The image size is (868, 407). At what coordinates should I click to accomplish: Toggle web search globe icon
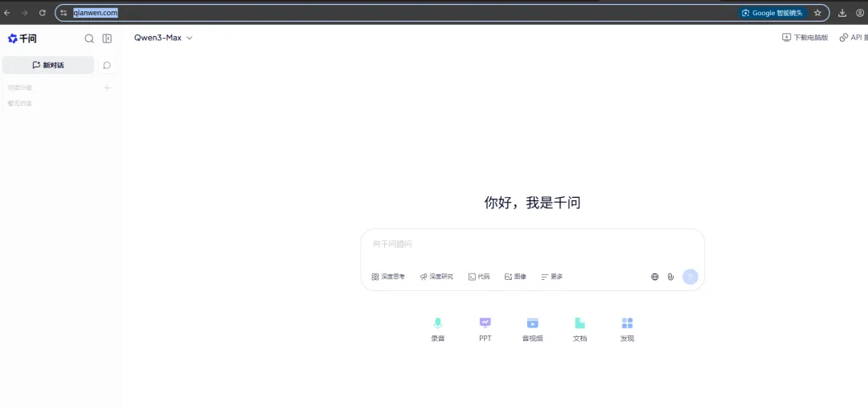coord(655,277)
